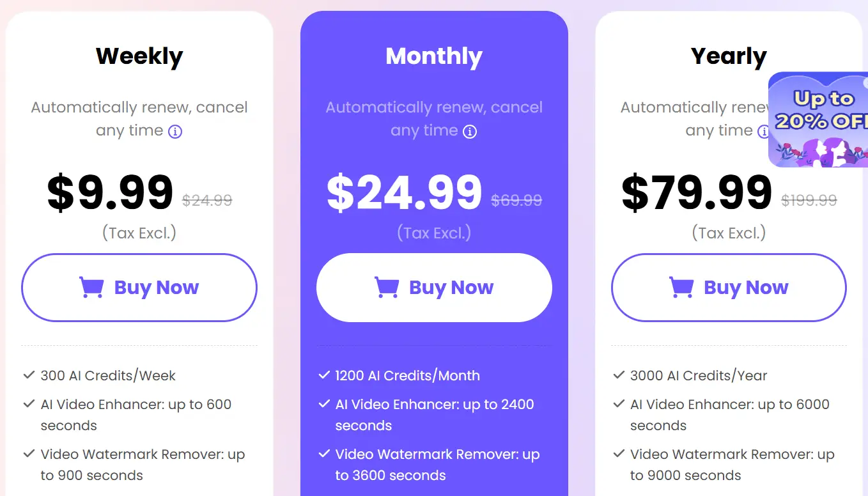Select the Yearly plan heading

click(729, 56)
